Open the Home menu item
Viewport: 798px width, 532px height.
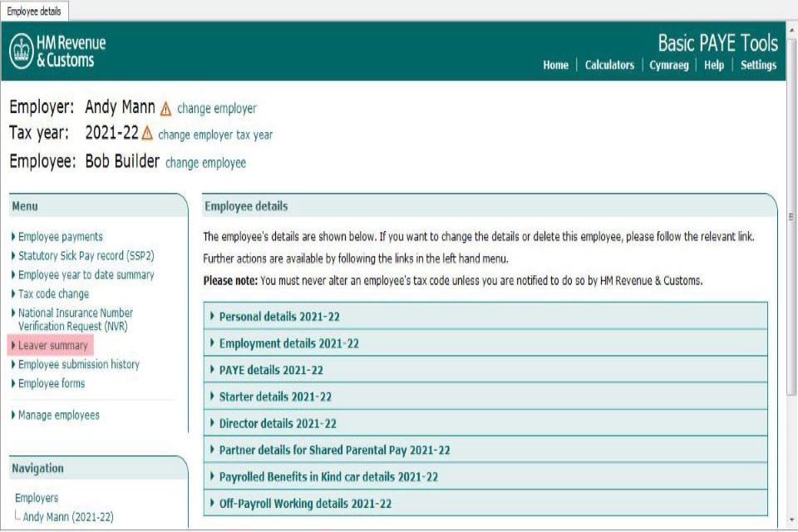(x=555, y=65)
